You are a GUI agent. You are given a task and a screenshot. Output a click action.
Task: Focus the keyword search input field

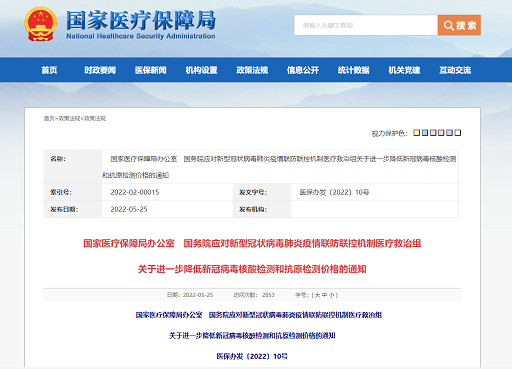366,25
